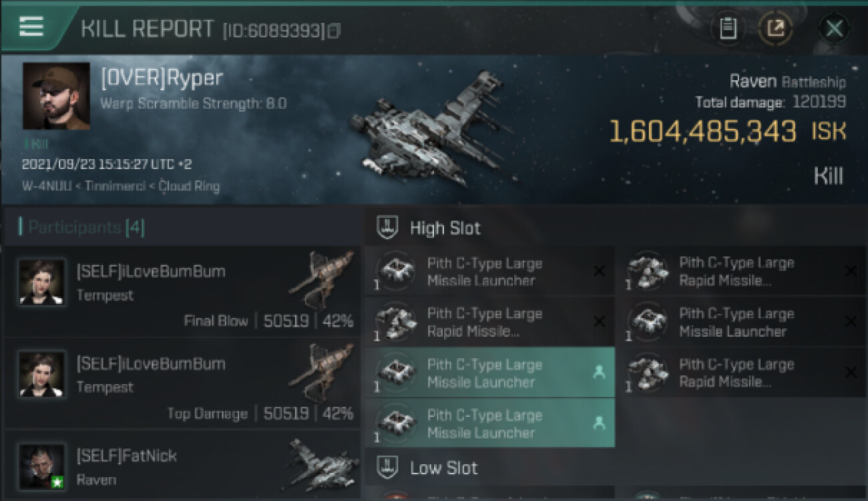Copy the kill report ID
Screen dimensions: 868x501
tap(334, 31)
